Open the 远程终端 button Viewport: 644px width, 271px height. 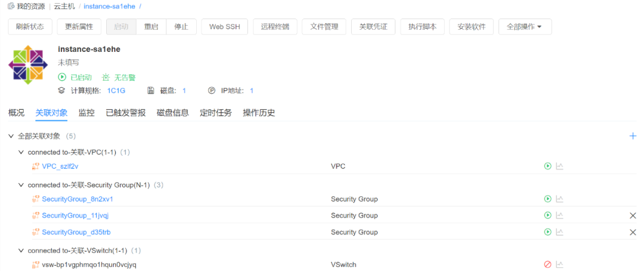(275, 27)
